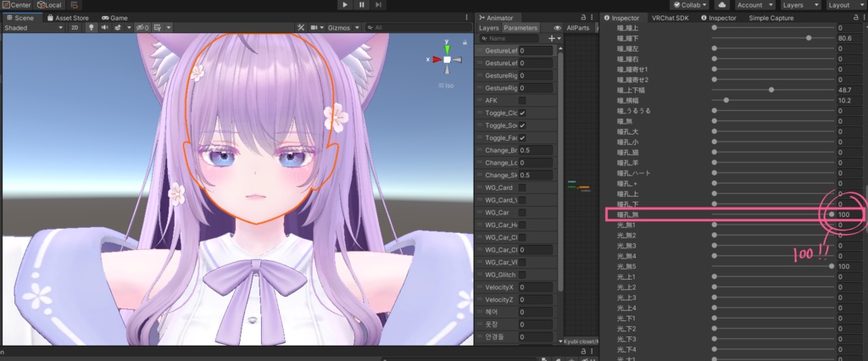Toggle handle rotation with the Local button
868x361 pixels.
49,5
